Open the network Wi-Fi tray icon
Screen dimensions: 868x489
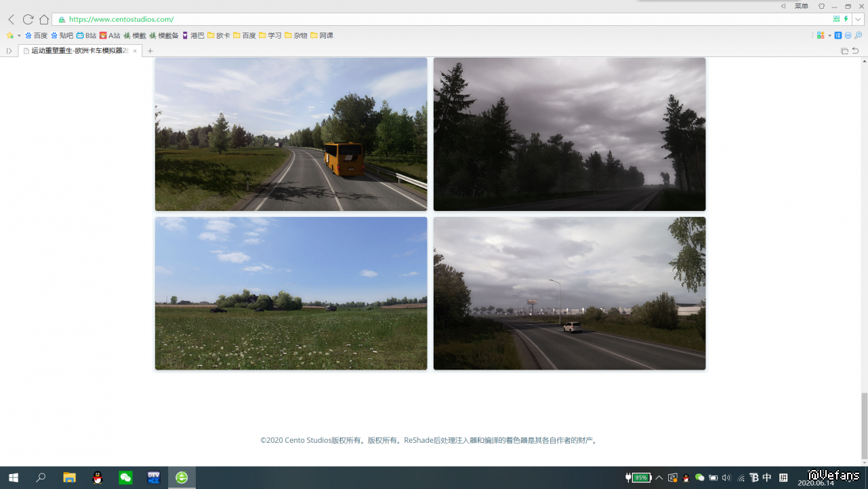(741, 477)
